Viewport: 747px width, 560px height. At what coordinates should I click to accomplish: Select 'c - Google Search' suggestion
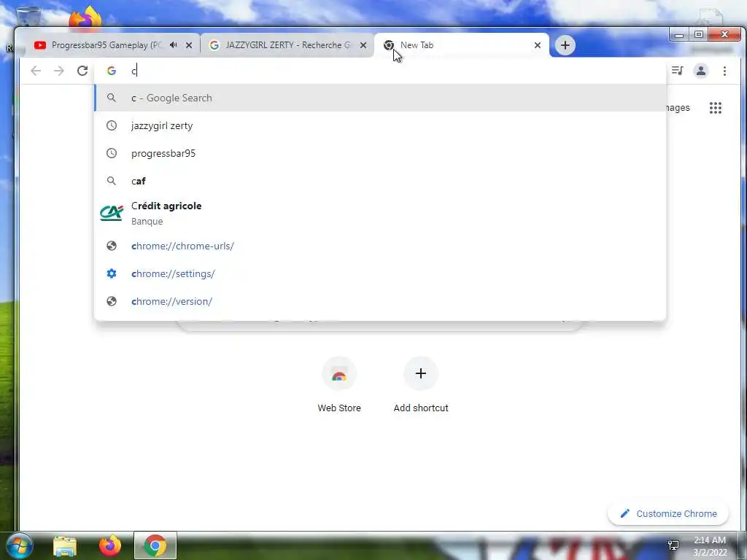[x=380, y=98]
